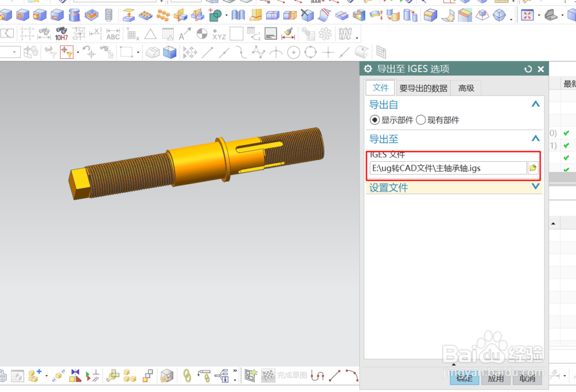Viewport: 576px width, 392px height.
Task: Expand the Add Component dropdown arrow
Action: coord(46,376)
